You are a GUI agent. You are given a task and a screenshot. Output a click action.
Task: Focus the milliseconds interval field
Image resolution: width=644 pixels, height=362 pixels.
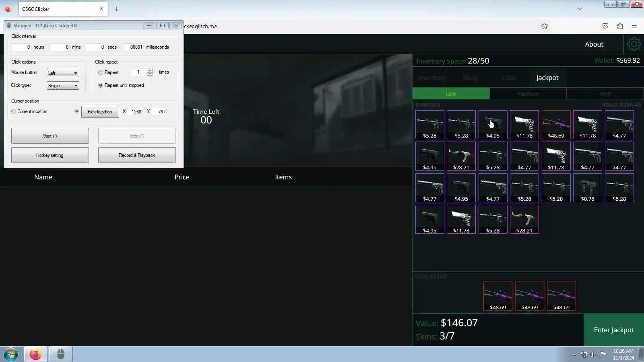coord(134,47)
